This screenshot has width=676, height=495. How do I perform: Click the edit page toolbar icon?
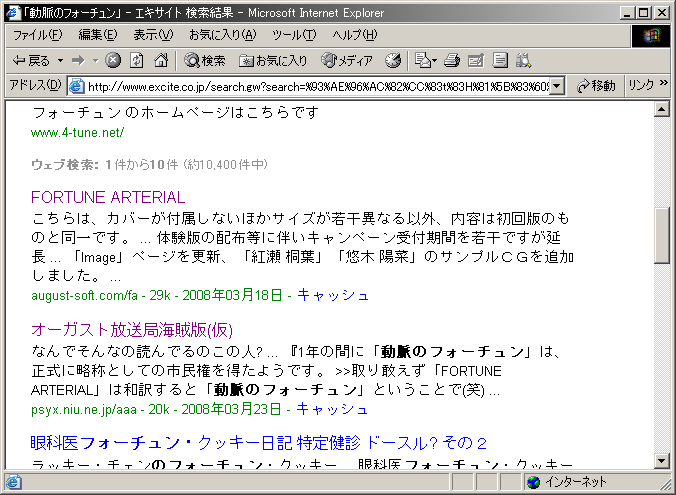[x=476, y=60]
